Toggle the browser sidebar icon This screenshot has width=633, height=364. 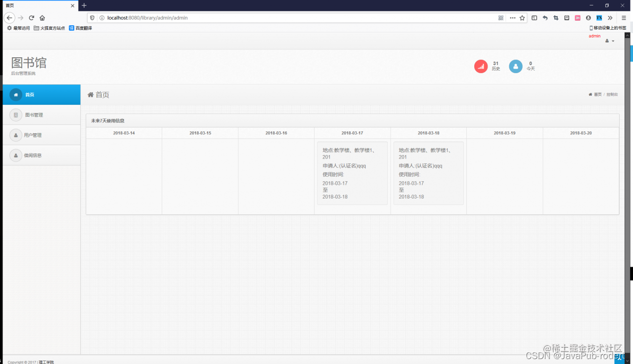[x=535, y=18]
